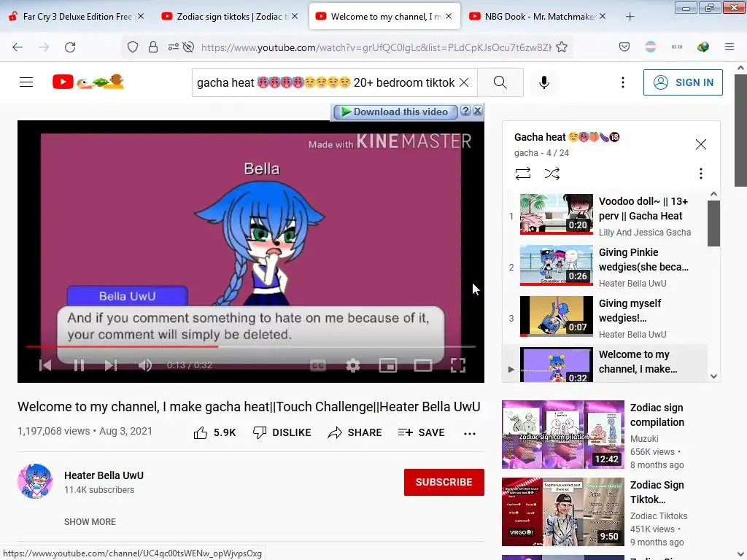Toggle shuffle playlist
The height and width of the screenshot is (560, 747).
coord(551,174)
